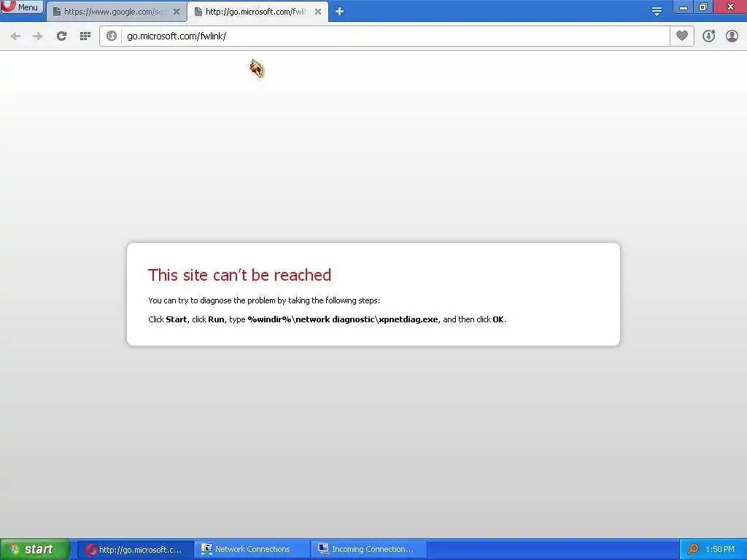Open the Speed Dial grid icon
747x560 pixels.
85,36
